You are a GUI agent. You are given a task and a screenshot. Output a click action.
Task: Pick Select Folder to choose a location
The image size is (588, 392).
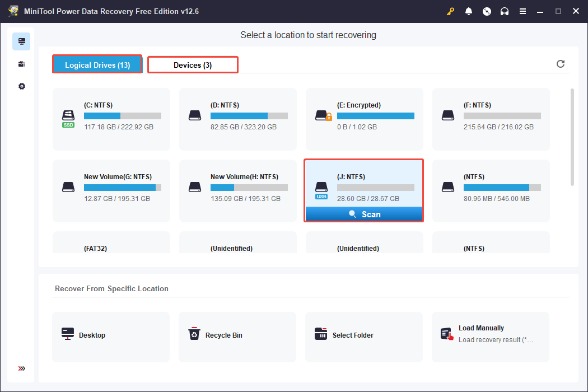pyautogui.click(x=364, y=335)
